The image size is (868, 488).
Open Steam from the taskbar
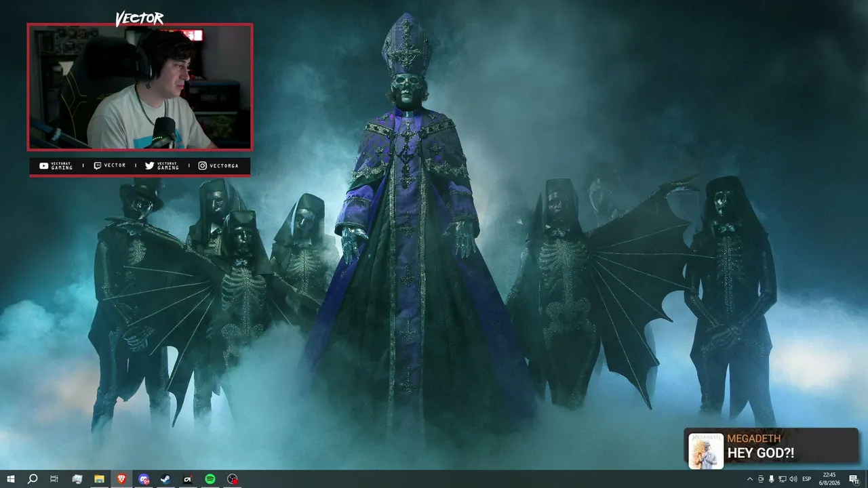pos(165,479)
